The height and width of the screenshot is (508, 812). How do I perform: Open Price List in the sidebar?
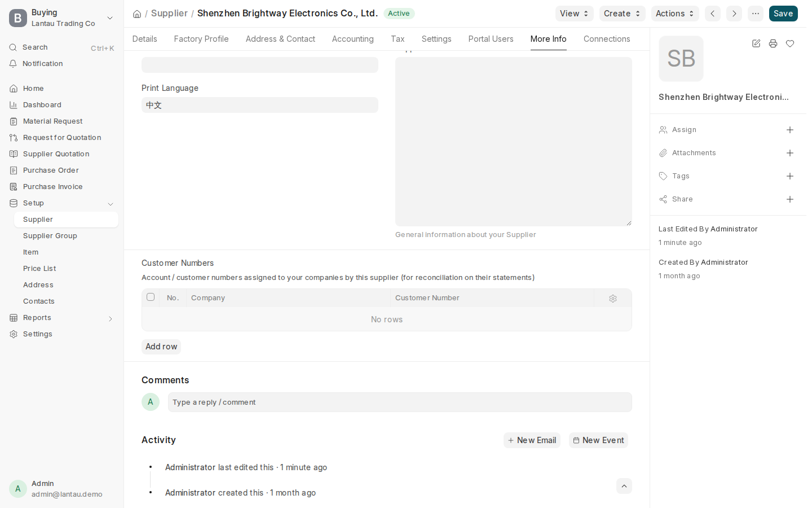point(67,269)
